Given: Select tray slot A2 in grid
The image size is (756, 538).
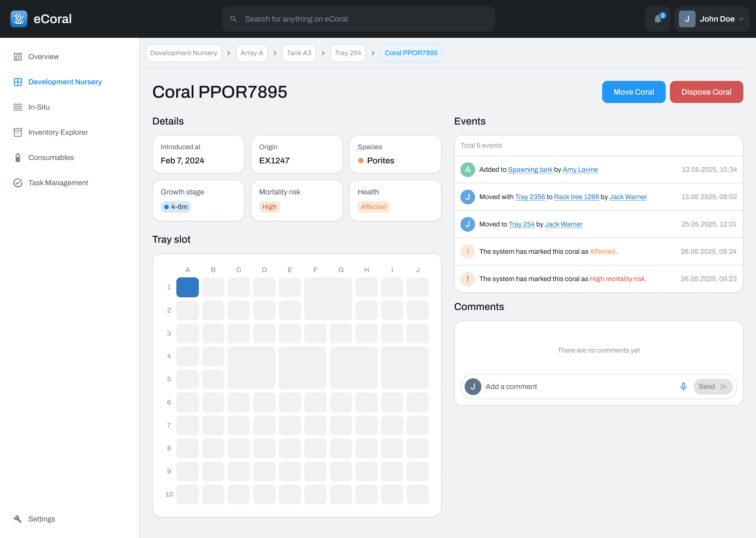Looking at the screenshot, I should click(x=187, y=310).
